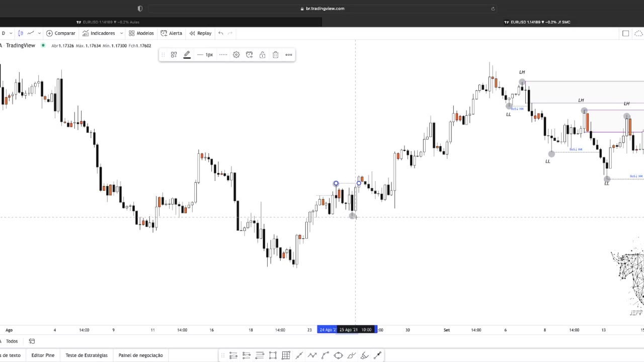The height and width of the screenshot is (362, 644).
Task: Click the Abr1.17326 open price value
Action: click(62, 46)
